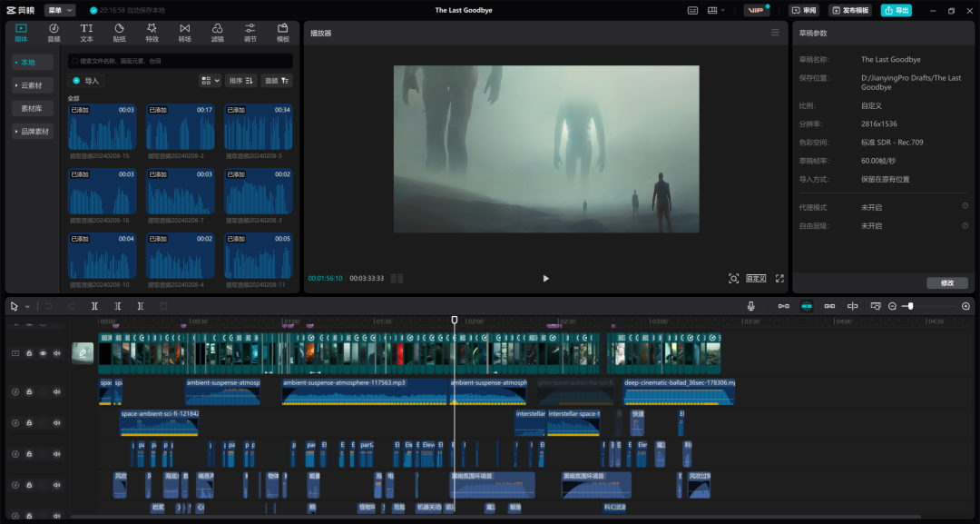Click the undo arrow in timeline toolbar
The width and height of the screenshot is (980, 524).
[x=48, y=306]
